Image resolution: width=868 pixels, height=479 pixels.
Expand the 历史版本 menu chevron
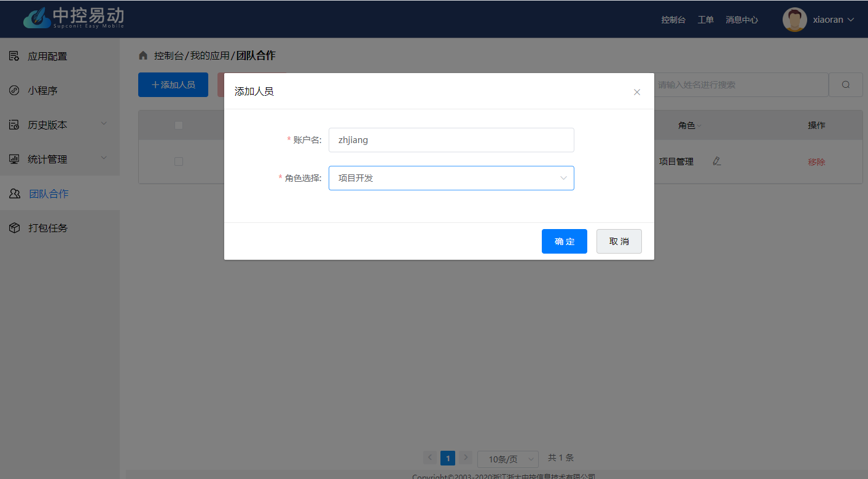[104, 124]
